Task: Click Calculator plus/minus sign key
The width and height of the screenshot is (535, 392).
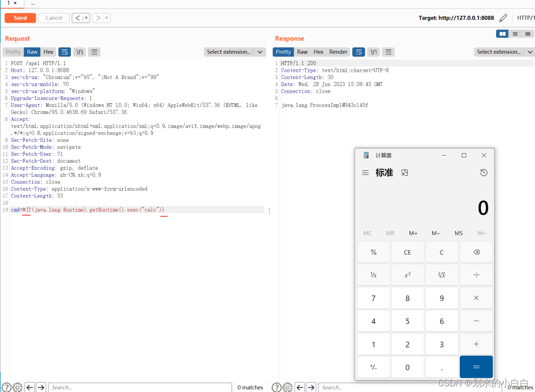Action: (x=374, y=367)
